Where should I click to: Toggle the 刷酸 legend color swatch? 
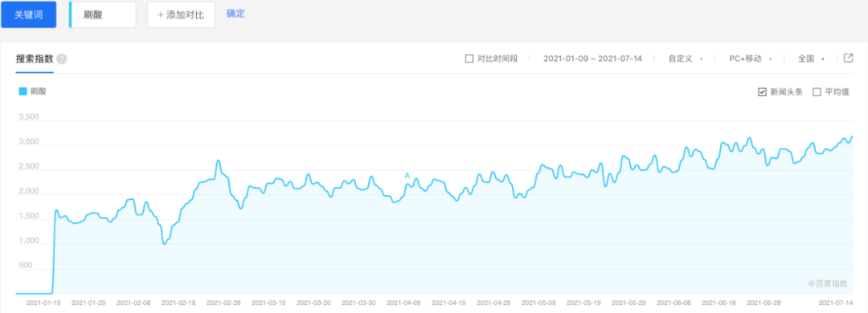click(x=23, y=91)
